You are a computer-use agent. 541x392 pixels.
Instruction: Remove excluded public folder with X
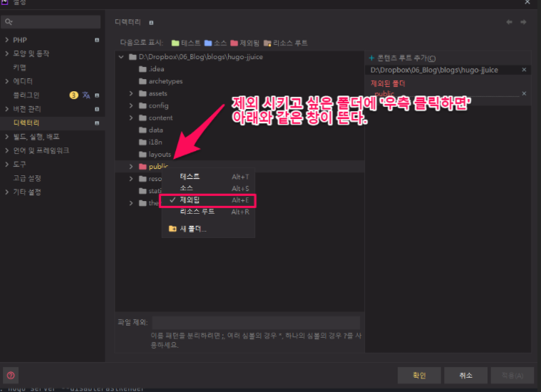tap(524, 93)
